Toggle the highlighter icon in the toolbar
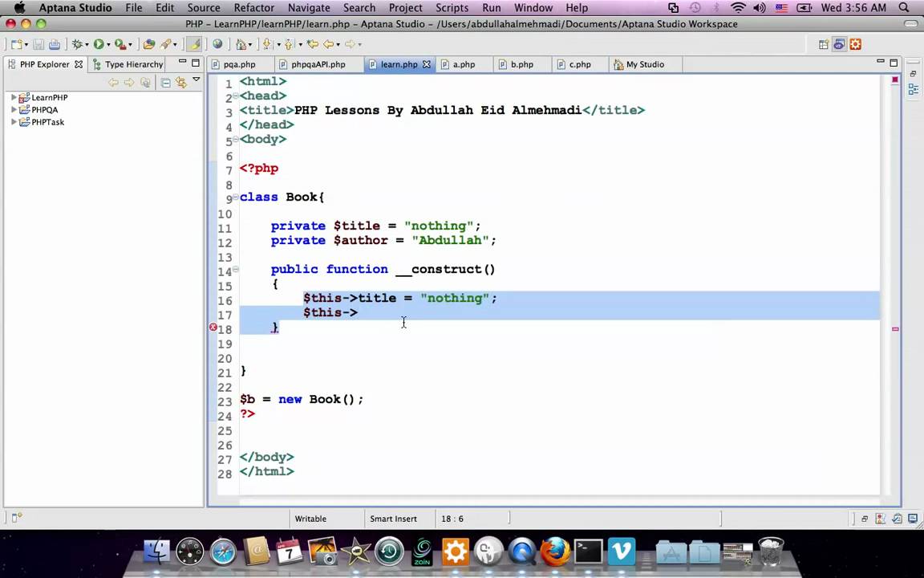This screenshot has height=578, width=924. coord(192,45)
